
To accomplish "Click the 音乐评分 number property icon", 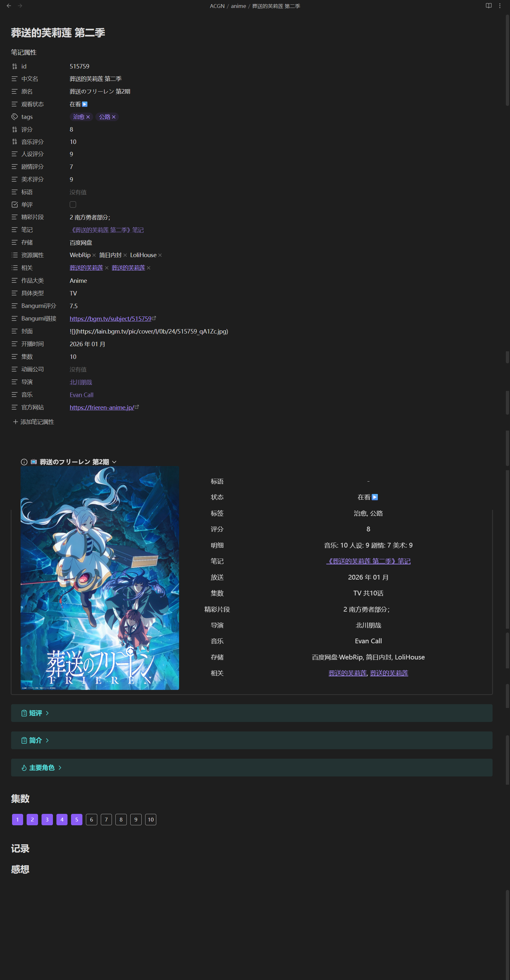I will [15, 142].
